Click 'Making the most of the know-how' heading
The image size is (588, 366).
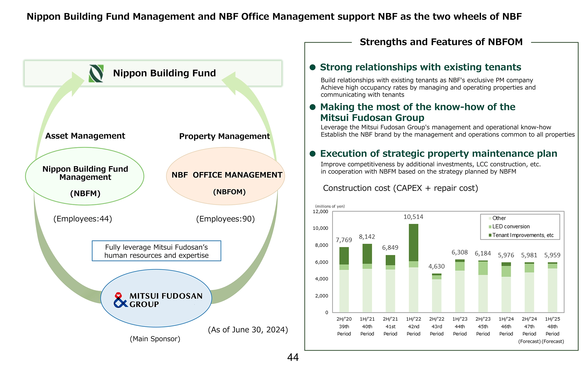tap(418, 112)
